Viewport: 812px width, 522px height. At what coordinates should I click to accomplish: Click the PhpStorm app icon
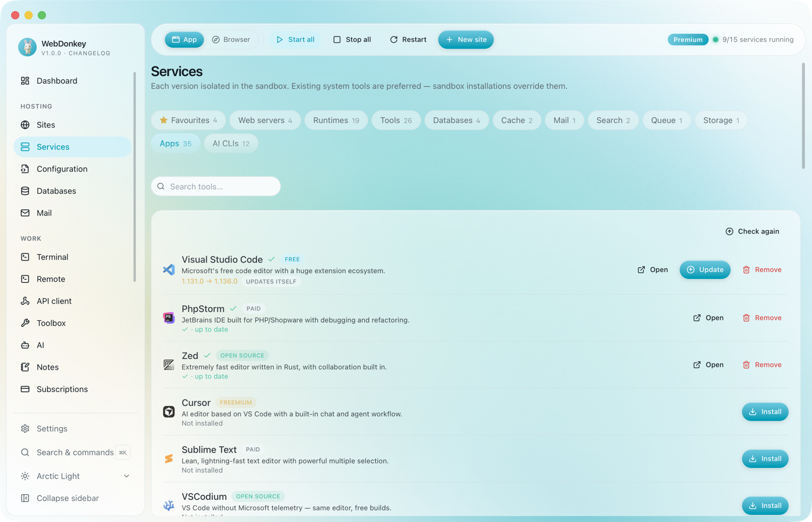[x=169, y=318]
